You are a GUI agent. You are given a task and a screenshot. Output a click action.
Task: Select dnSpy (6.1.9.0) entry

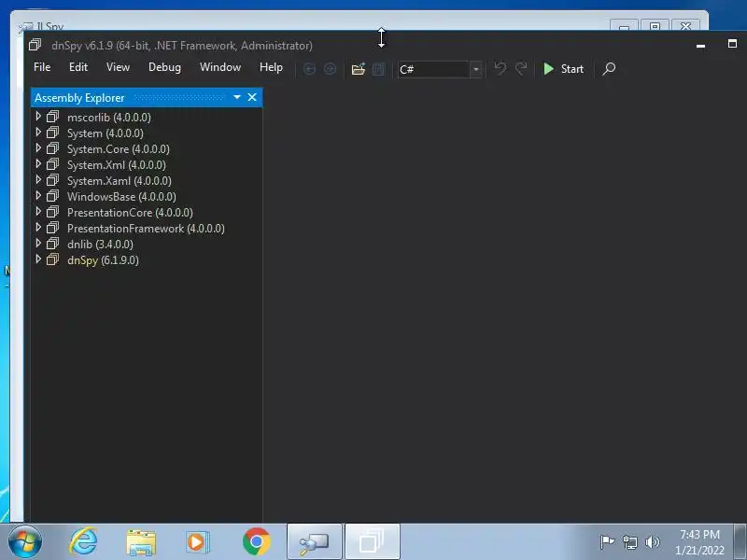tap(103, 260)
